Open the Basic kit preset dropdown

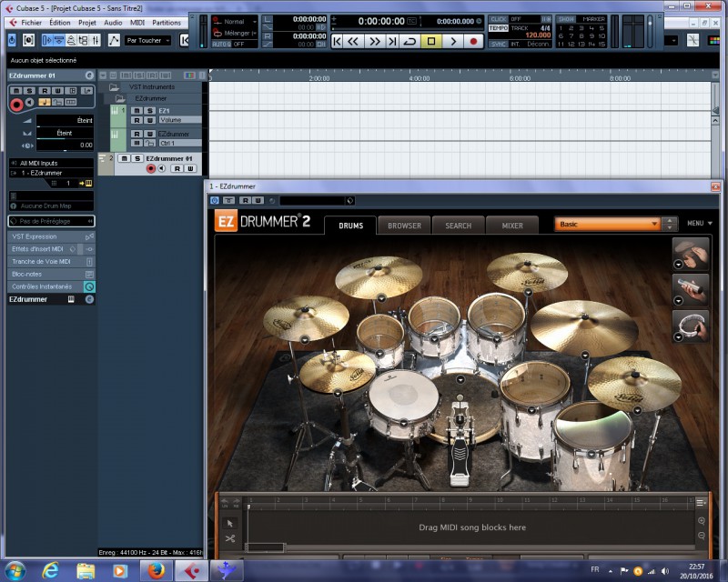[x=607, y=225]
